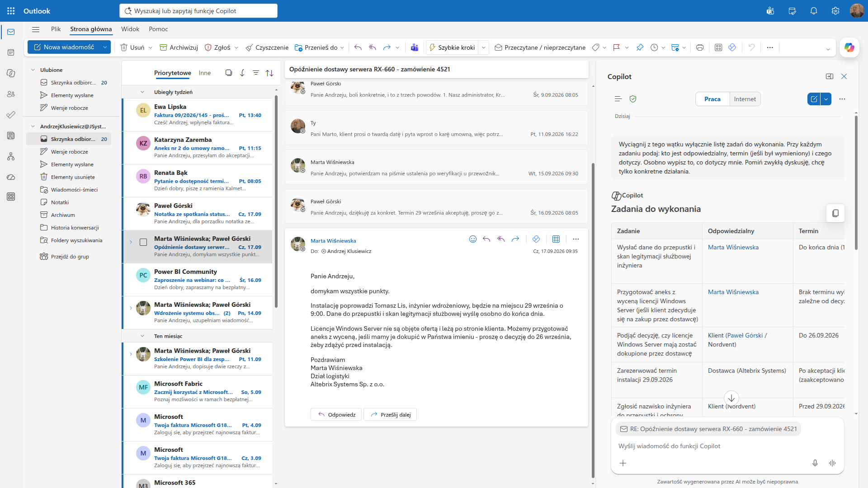This screenshot has width=868, height=488.
Task: Click microphone icon in Copilot input
Action: (815, 463)
